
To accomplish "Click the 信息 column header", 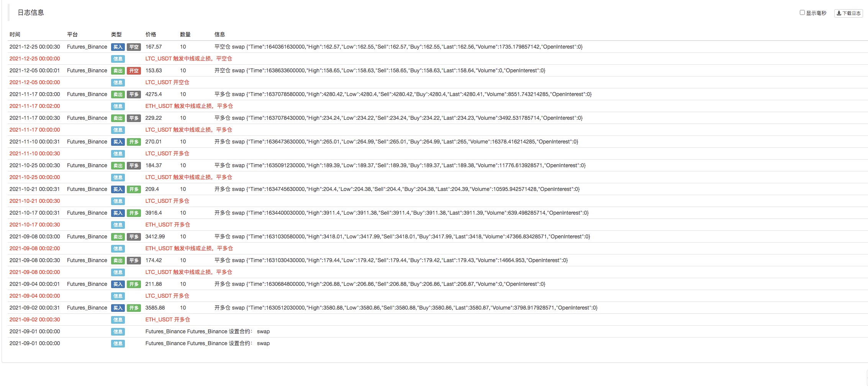I will coord(220,34).
